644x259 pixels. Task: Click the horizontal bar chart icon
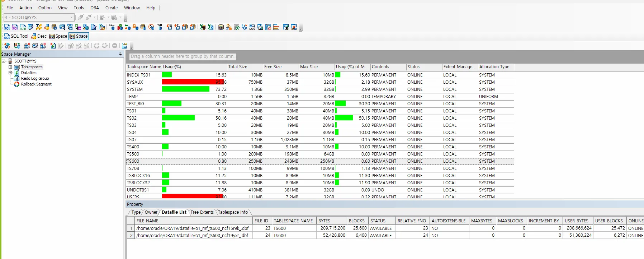(x=276, y=27)
